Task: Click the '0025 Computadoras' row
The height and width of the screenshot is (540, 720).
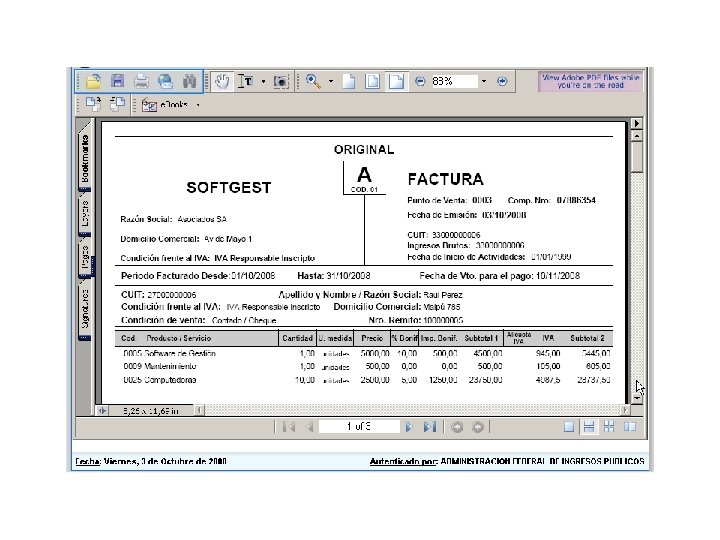Action: coord(366,380)
